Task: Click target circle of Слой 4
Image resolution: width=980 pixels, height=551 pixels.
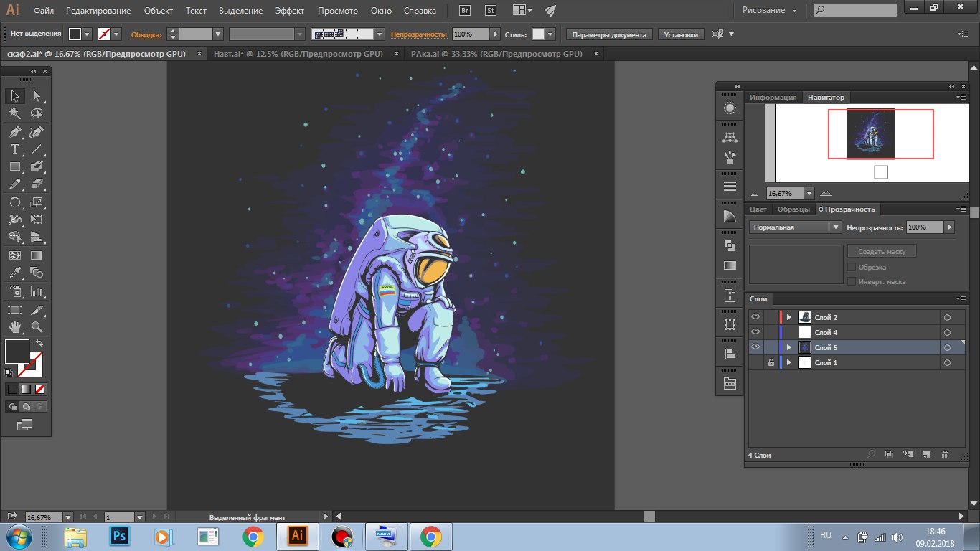Action: click(x=947, y=332)
